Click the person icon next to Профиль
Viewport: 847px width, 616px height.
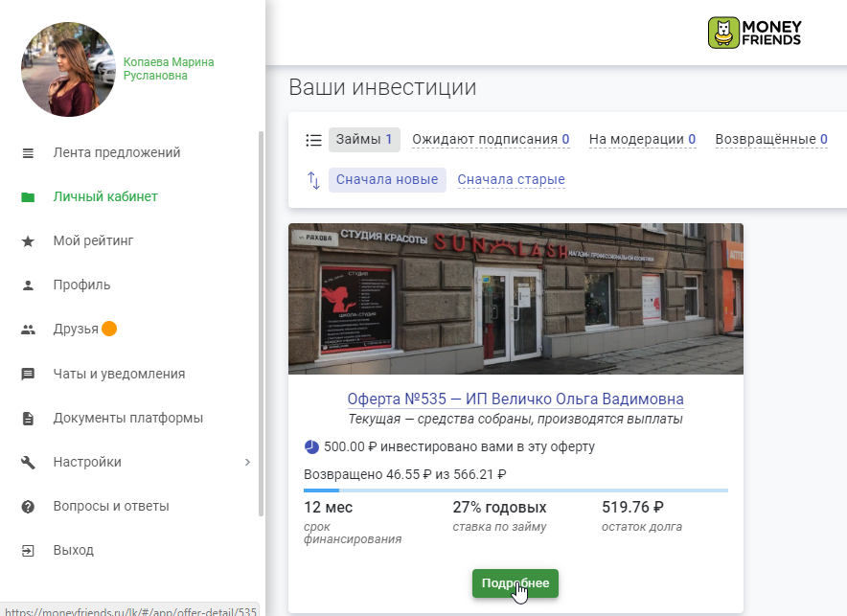28,285
